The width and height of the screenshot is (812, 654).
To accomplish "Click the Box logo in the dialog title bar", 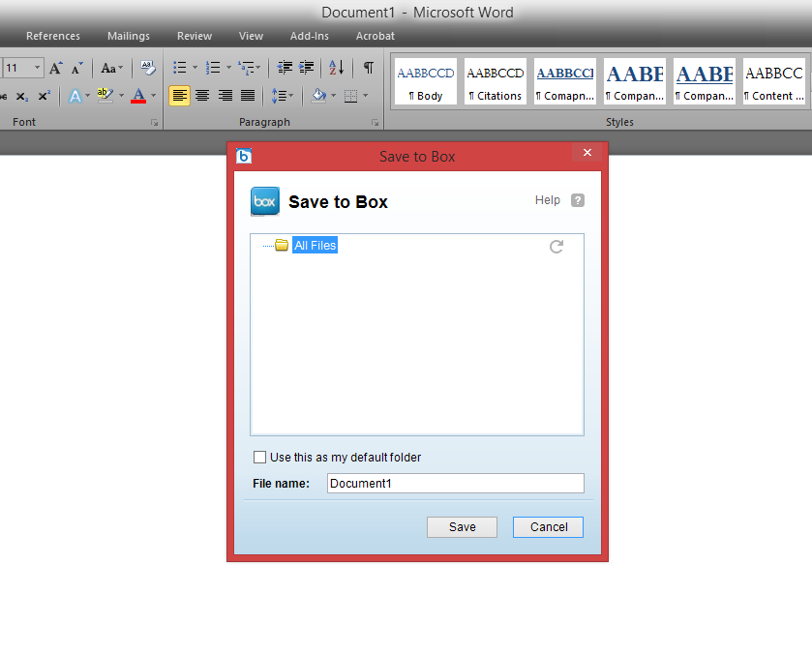I will [x=244, y=156].
